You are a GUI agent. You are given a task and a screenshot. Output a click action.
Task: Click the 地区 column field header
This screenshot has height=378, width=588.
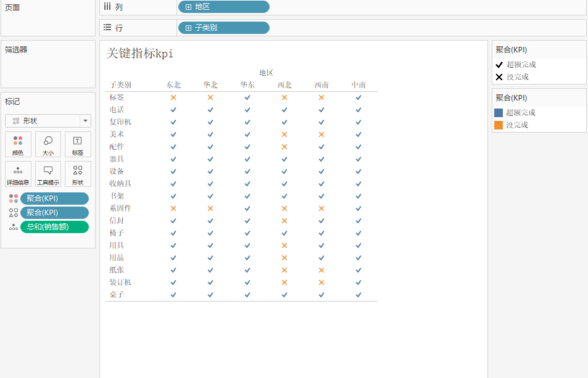[x=266, y=73]
